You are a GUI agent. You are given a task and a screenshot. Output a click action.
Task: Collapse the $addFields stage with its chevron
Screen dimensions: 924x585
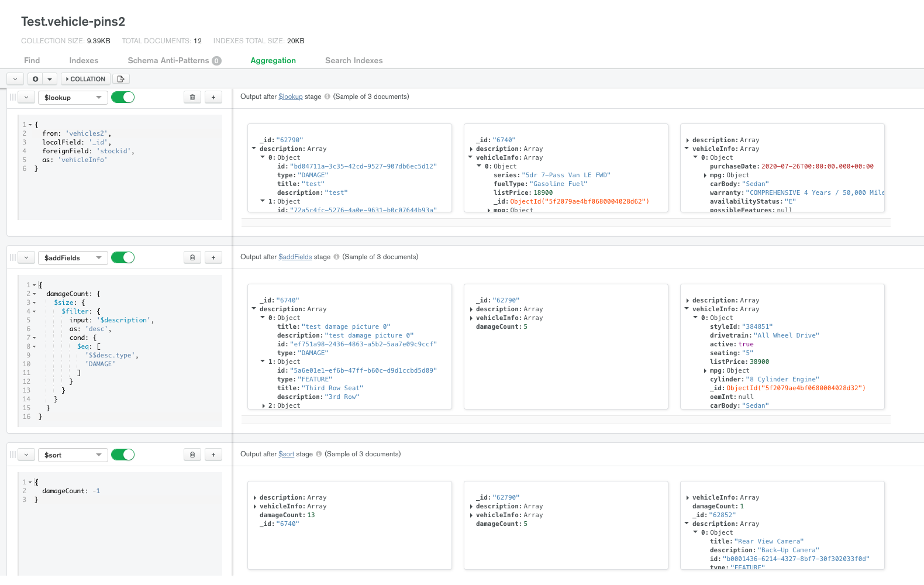click(26, 258)
